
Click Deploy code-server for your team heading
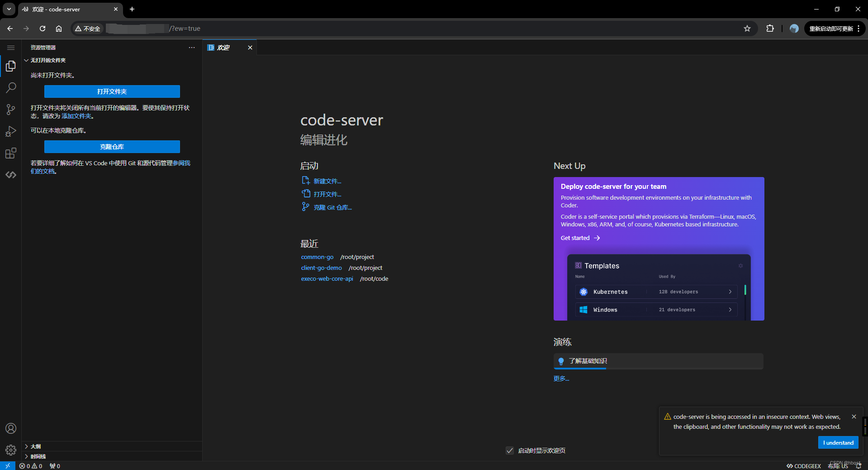tap(613, 187)
